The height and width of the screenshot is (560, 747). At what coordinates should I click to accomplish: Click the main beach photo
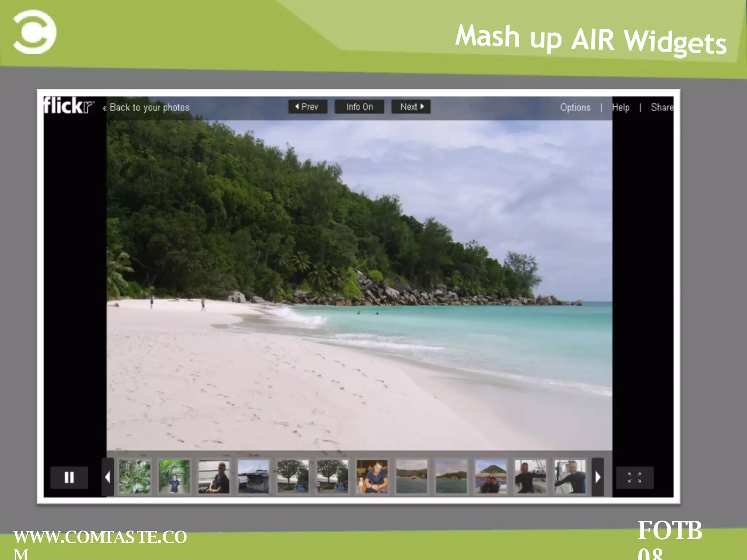(359, 285)
